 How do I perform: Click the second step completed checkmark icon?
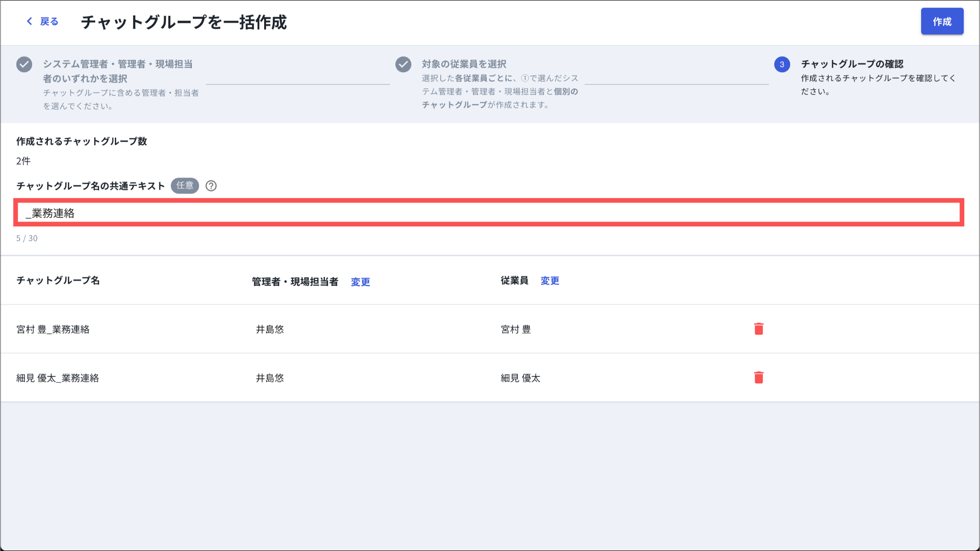(403, 64)
